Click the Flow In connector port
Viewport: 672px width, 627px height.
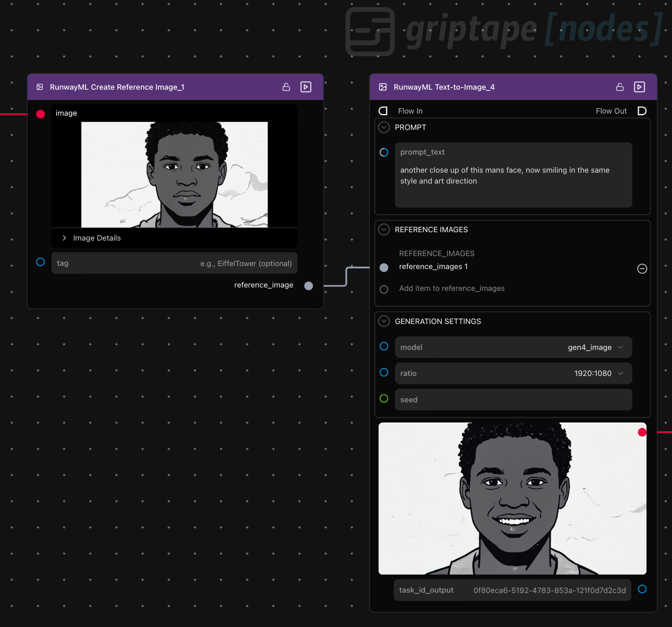click(383, 111)
